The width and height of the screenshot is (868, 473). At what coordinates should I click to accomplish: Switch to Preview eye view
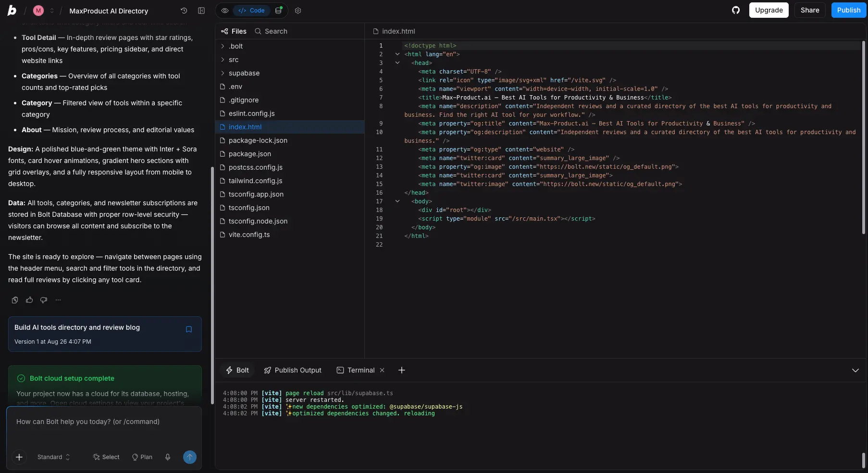click(225, 11)
